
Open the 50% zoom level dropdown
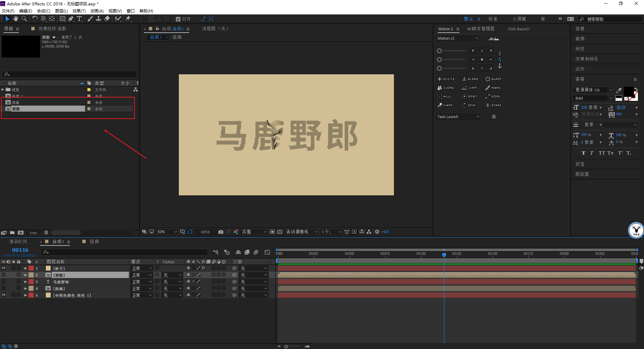pos(167,232)
